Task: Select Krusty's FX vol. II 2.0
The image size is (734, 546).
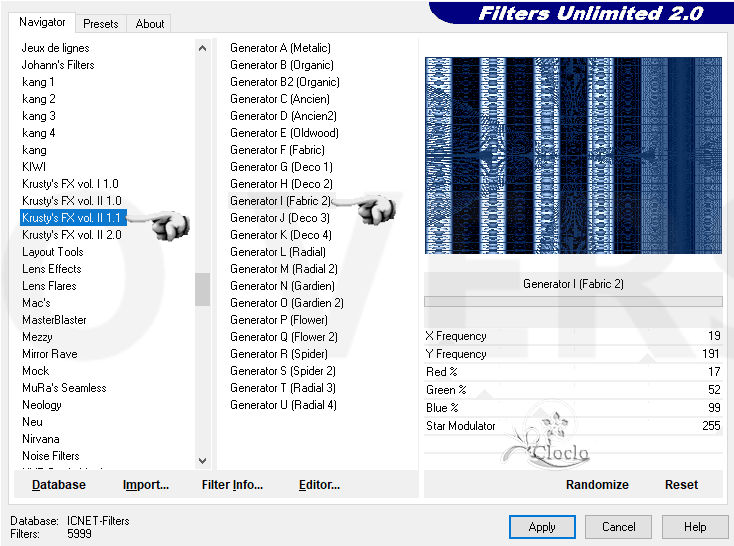Action: click(x=72, y=235)
